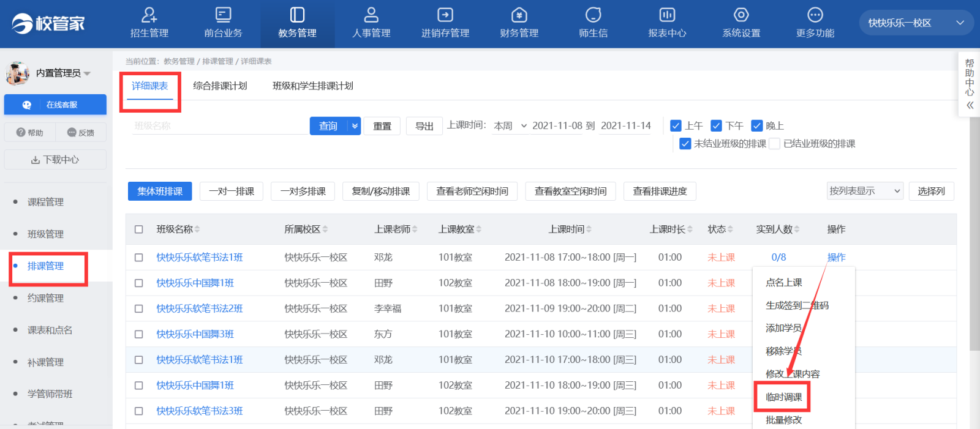Choose 临时调课 from operation menu

784,397
